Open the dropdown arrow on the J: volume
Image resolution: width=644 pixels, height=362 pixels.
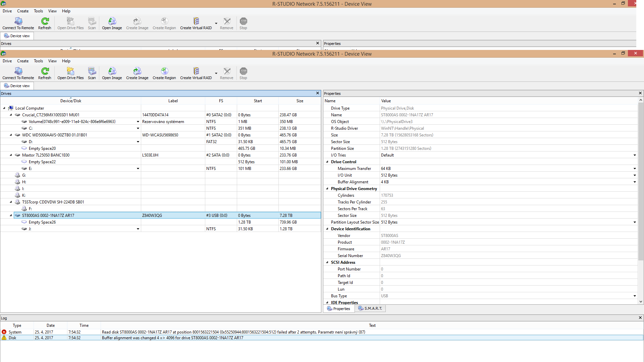tap(138, 229)
